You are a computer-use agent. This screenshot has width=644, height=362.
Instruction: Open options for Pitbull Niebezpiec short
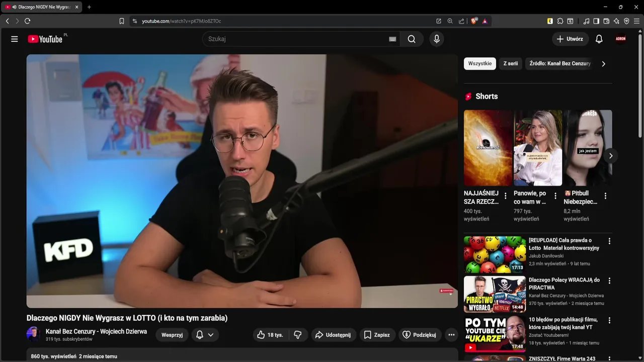(605, 196)
